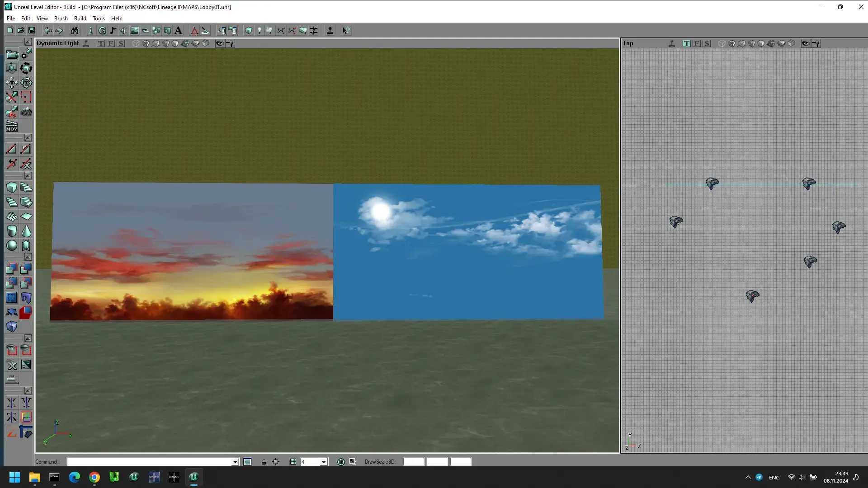The width and height of the screenshot is (868, 488).
Task: Select the Sphere brush builder
Action: click(12, 245)
